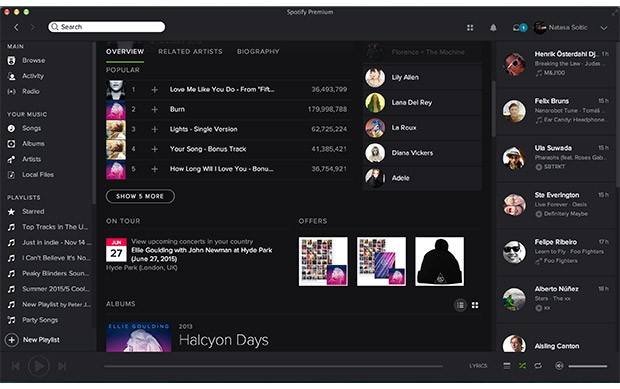Image resolution: width=620 pixels, height=389 pixels.
Task: Skip to previous track
Action: [x=15, y=366]
